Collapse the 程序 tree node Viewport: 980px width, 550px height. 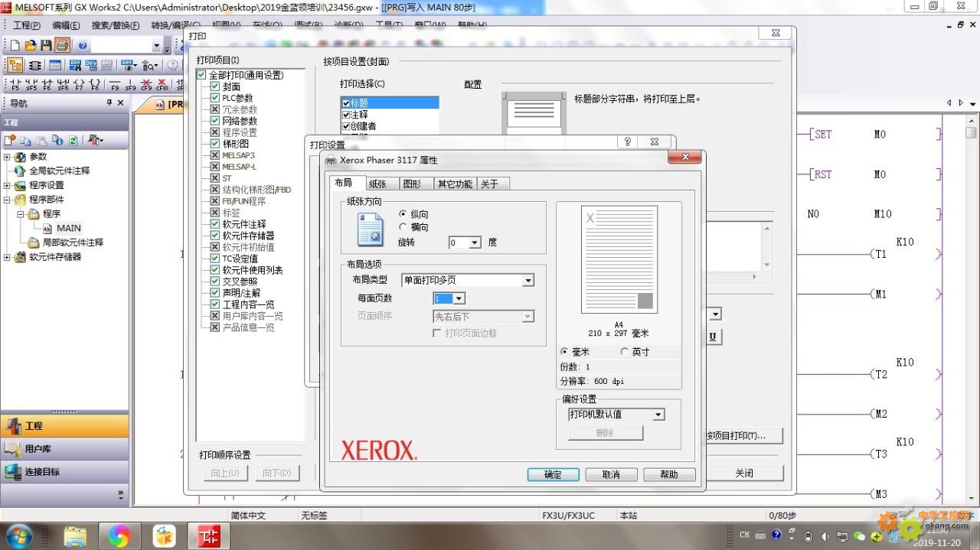point(21,214)
